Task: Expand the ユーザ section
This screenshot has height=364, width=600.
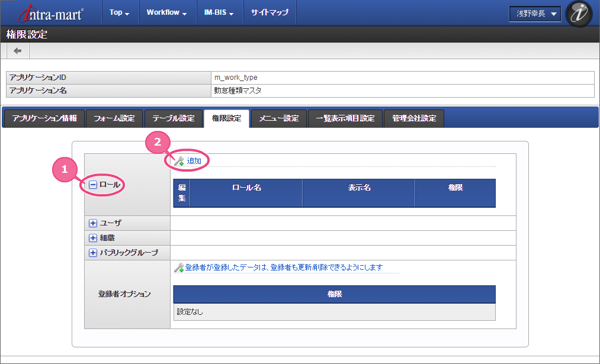Action: (x=93, y=223)
